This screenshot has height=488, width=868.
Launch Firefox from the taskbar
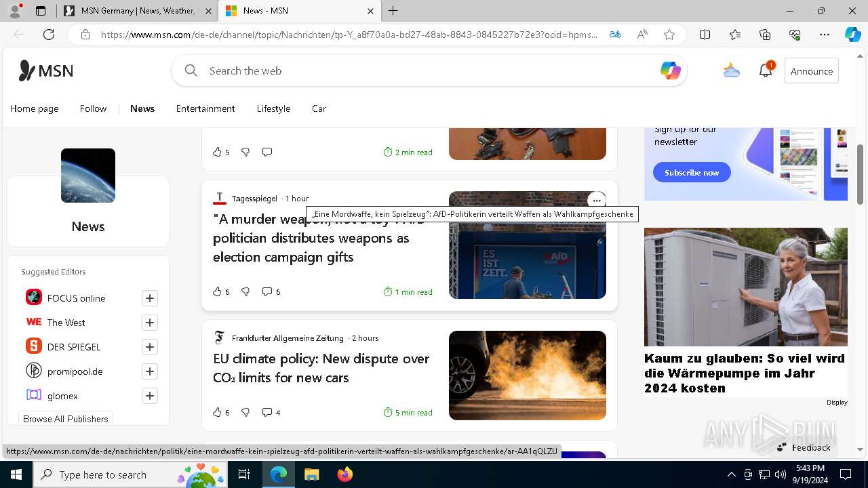[x=345, y=474]
